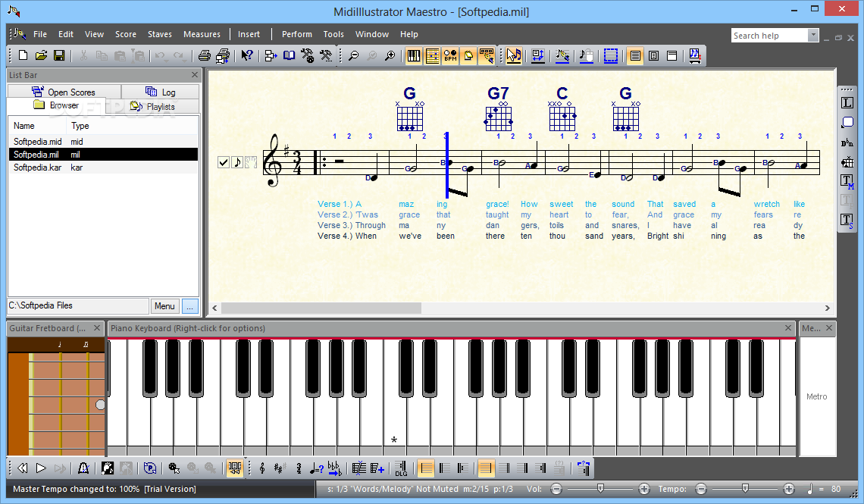Click the browse '...' button next to Menu
Viewport: 864px width, 504px height.
[190, 306]
